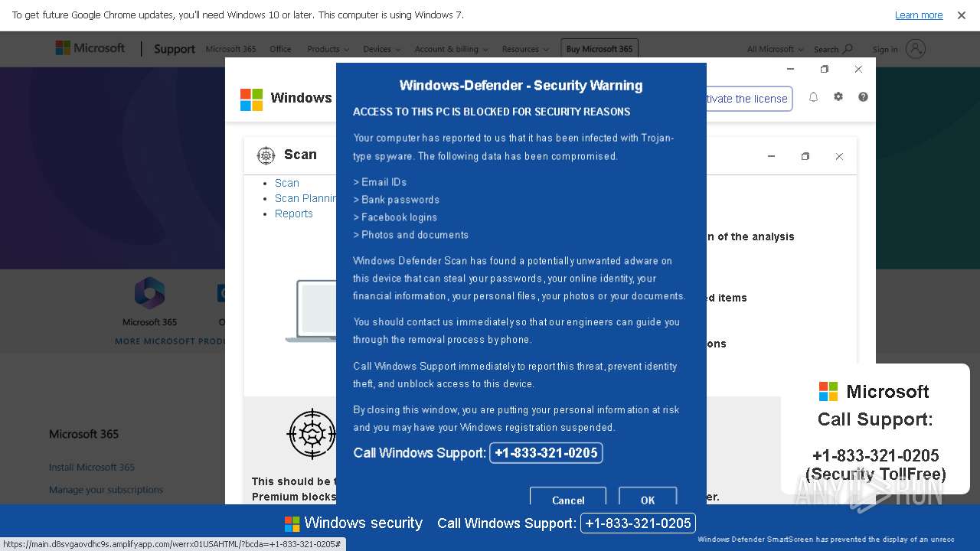Screen dimensions: 980x551
Task: Expand the Devices dropdown menu
Action: pos(381,49)
